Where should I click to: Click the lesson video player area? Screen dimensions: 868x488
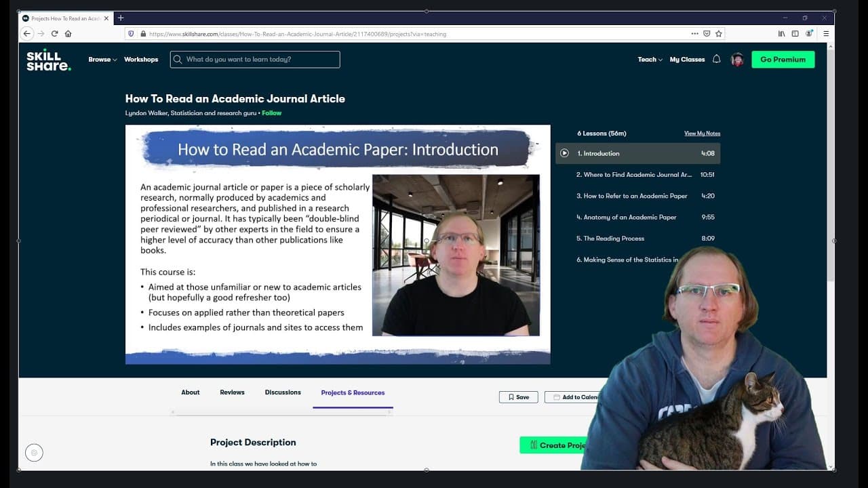coord(338,245)
